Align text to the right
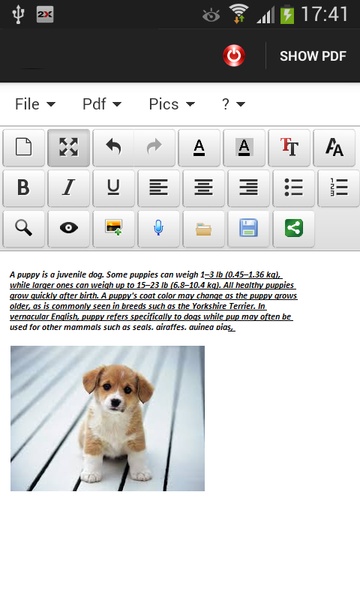Viewport: 360px width, 600px height. (x=249, y=188)
